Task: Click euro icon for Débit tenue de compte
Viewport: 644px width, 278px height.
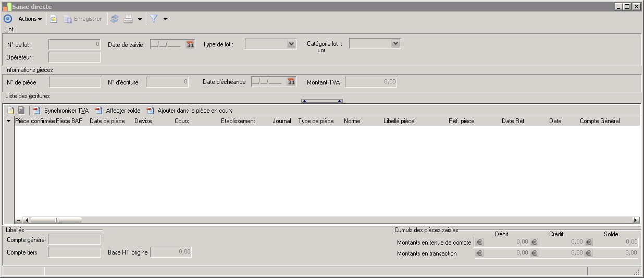Action: (480, 243)
